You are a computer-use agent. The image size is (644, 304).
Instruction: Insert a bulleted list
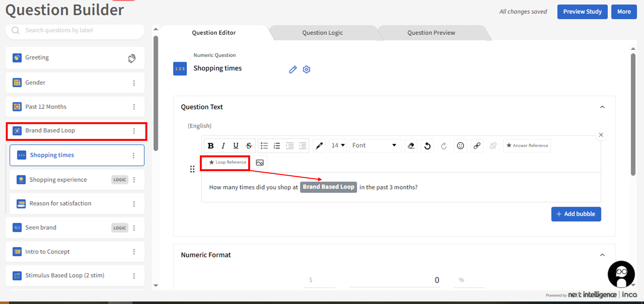click(x=264, y=146)
